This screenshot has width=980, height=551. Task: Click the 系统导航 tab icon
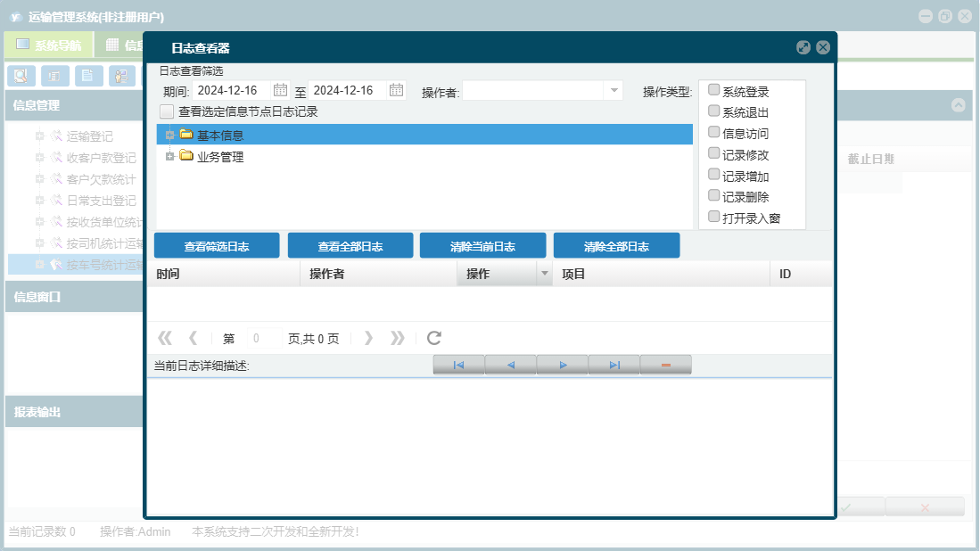pyautogui.click(x=22, y=45)
